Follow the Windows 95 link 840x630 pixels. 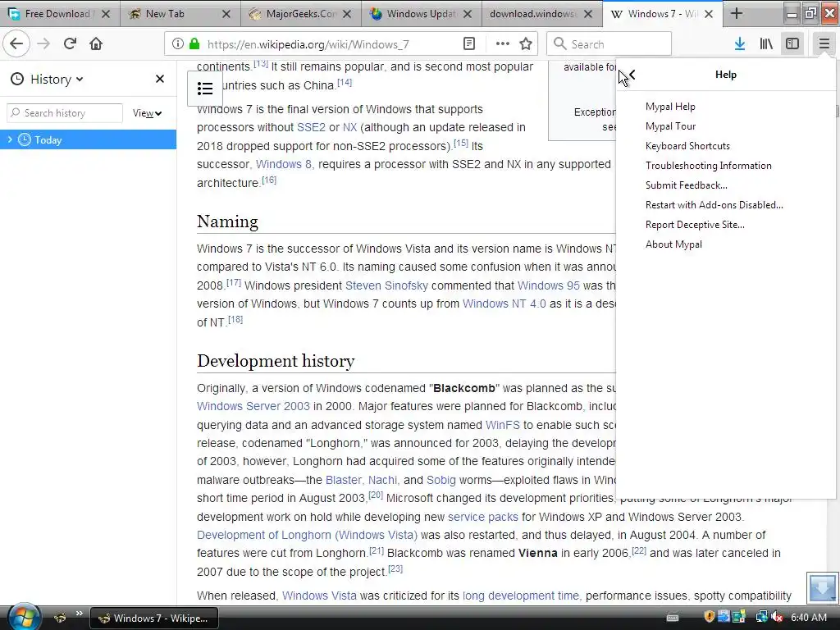click(x=549, y=285)
